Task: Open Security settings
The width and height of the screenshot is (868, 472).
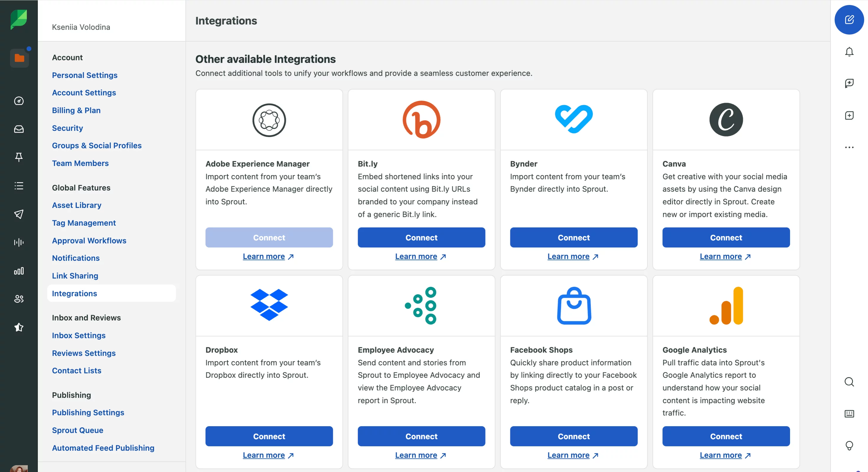Action: tap(67, 128)
